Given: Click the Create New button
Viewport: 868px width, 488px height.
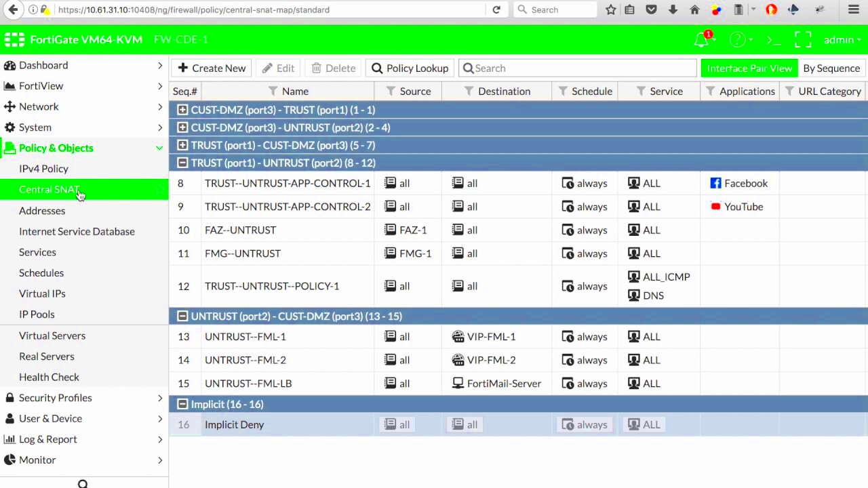Looking at the screenshot, I should 211,68.
